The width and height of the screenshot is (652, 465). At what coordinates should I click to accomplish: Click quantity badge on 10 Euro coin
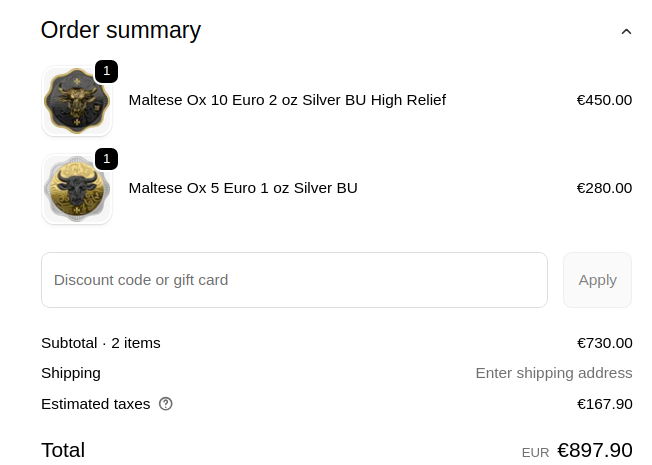coord(107,71)
